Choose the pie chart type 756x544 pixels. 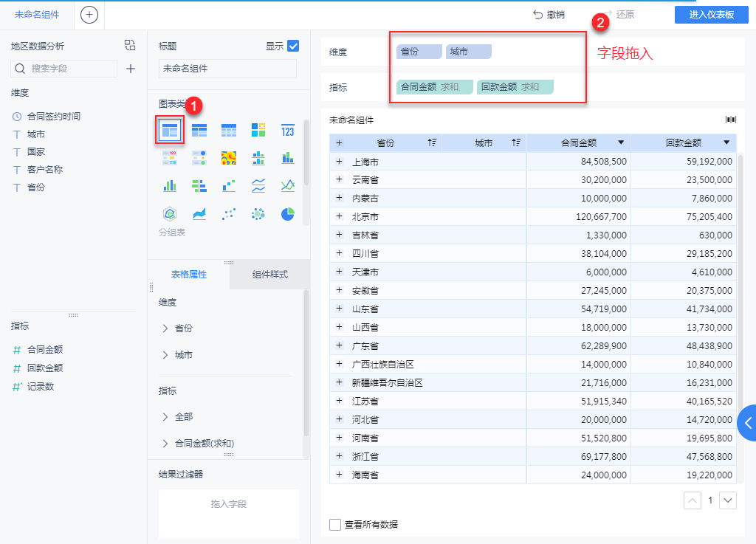288,213
